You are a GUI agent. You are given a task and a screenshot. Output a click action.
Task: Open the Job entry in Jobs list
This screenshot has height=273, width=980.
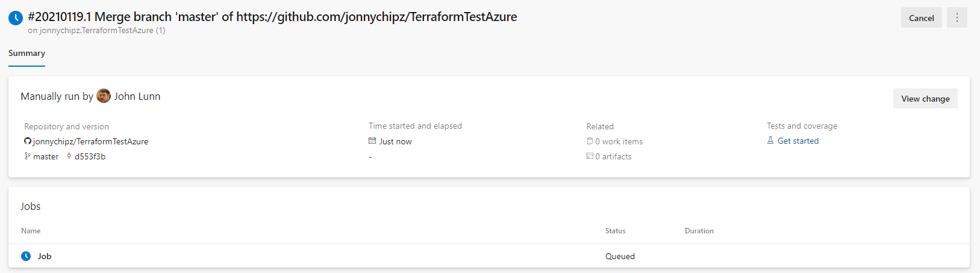click(45, 257)
